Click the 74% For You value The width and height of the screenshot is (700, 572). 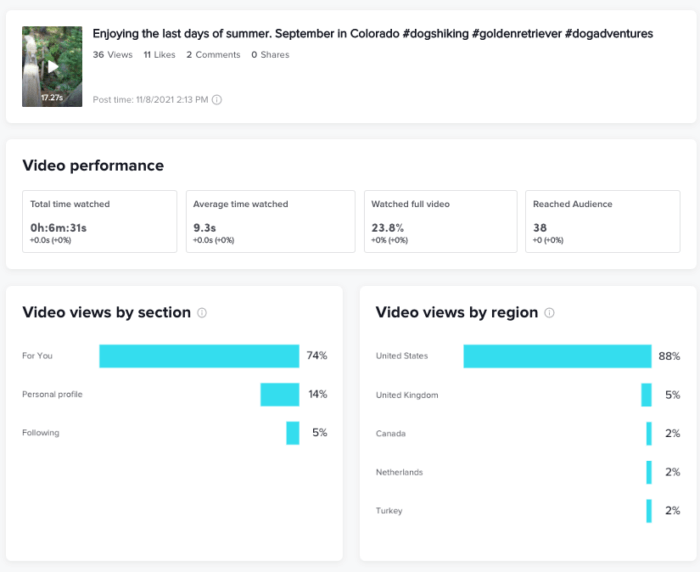click(x=317, y=355)
